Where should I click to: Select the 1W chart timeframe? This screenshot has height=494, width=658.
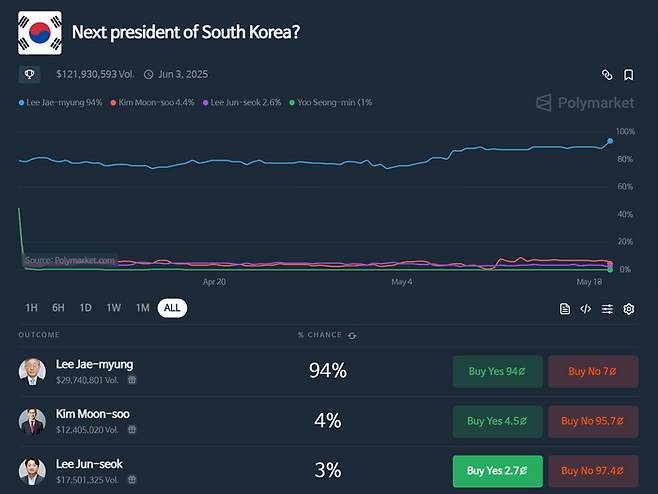click(x=114, y=308)
